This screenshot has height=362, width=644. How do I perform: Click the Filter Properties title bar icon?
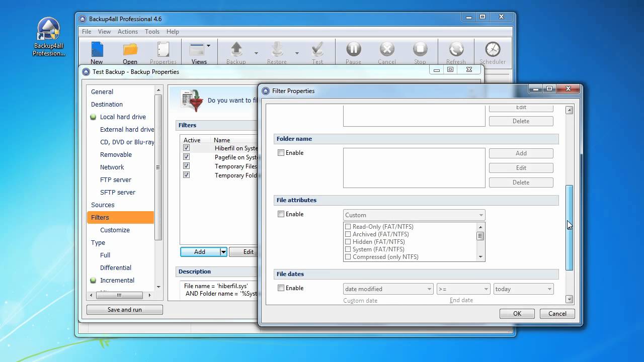[266, 91]
